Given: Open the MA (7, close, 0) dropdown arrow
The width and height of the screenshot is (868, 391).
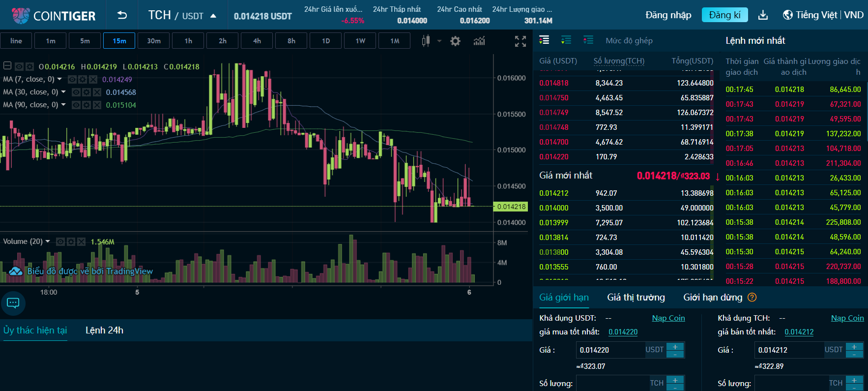Looking at the screenshot, I should point(59,79).
